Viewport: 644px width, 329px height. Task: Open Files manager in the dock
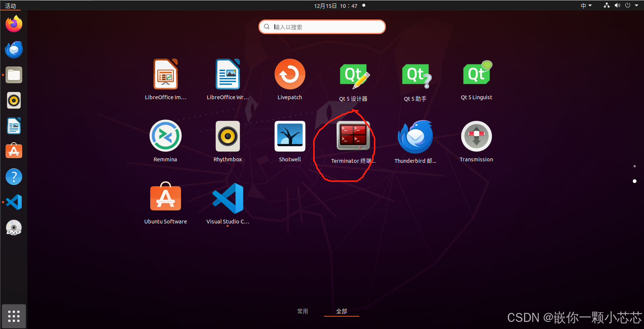[x=14, y=75]
